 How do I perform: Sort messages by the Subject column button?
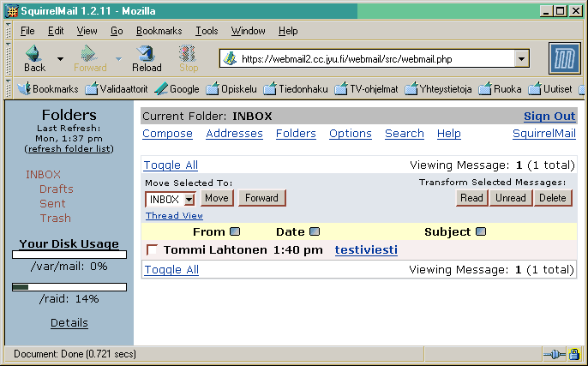point(481,231)
